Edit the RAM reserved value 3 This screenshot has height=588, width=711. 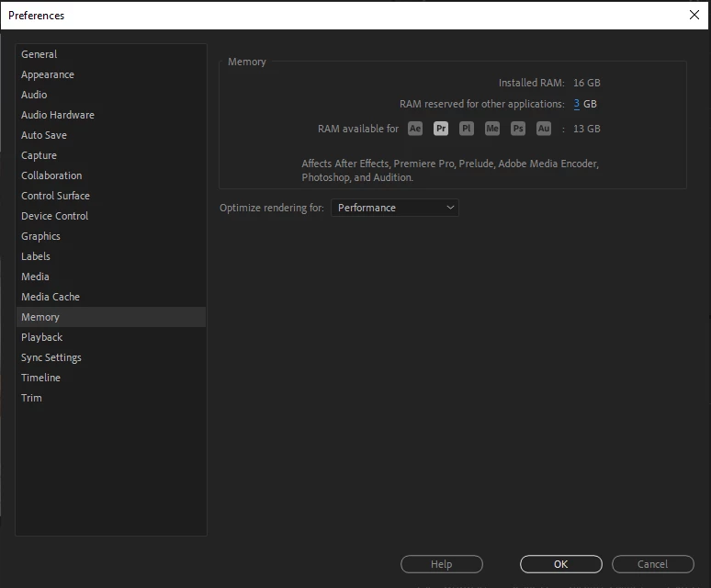(576, 104)
